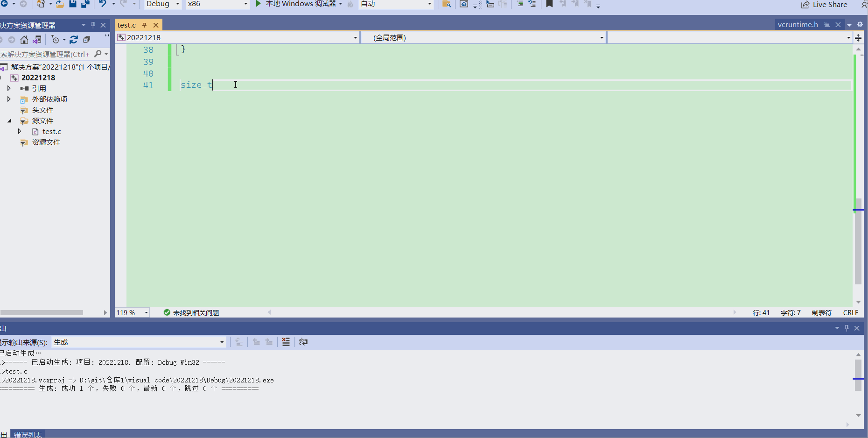The width and height of the screenshot is (868, 438).
Task: Open the Find in Files icon
Action: tap(447, 4)
